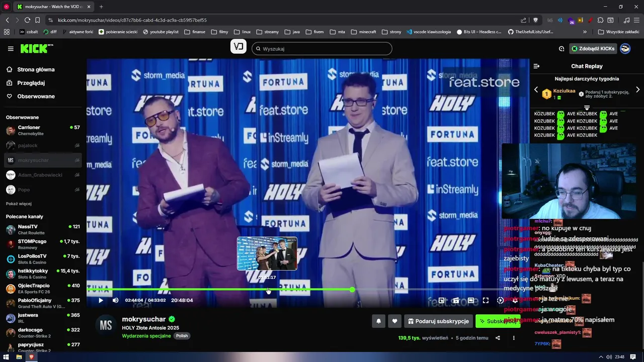
Task: Click the notification bell button for mokrysuchar
Action: [378, 321]
